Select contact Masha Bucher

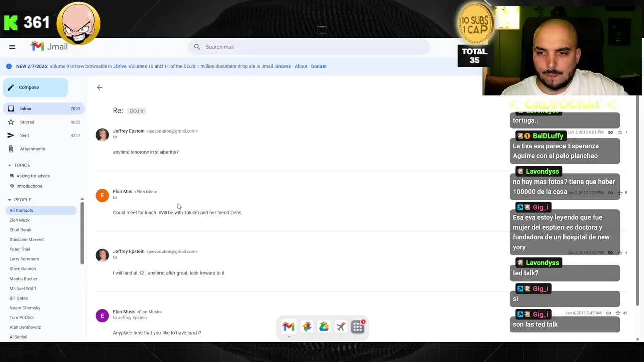pyautogui.click(x=23, y=279)
